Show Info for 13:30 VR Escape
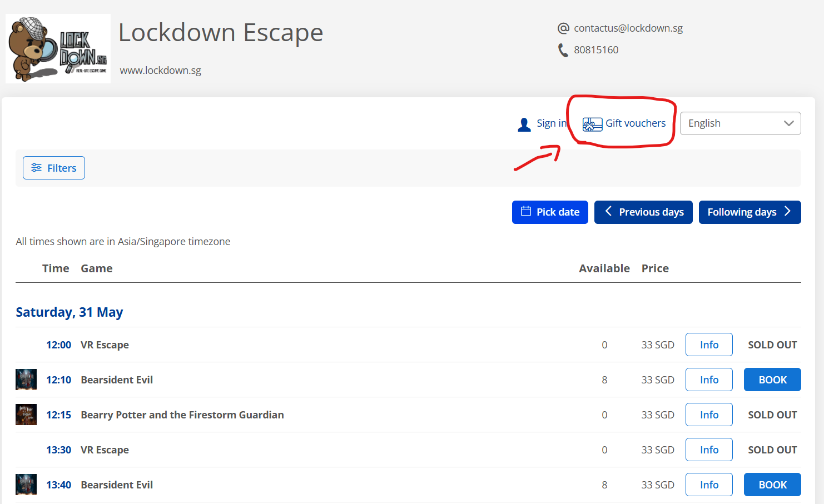 [709, 450]
